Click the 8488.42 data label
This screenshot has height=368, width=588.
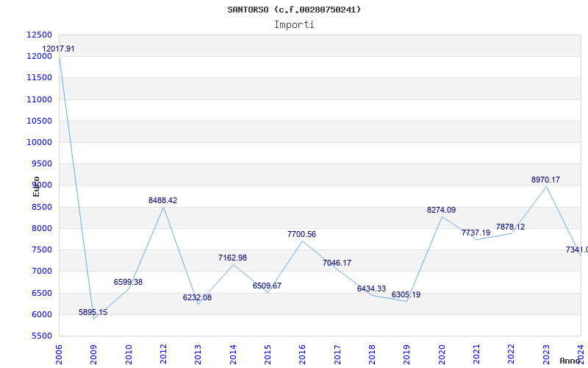pyautogui.click(x=162, y=200)
